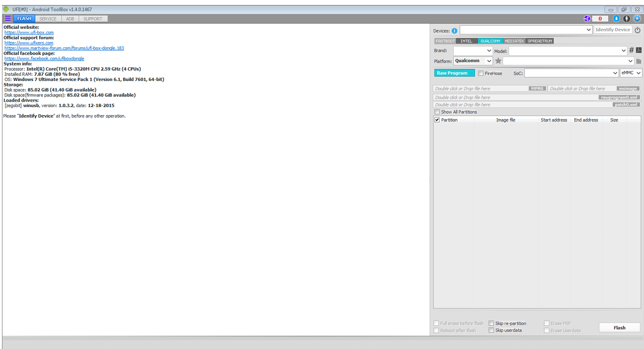The image size is (644, 349).
Task: Select the SPREADTRUM platform tab
Action: 540,41
